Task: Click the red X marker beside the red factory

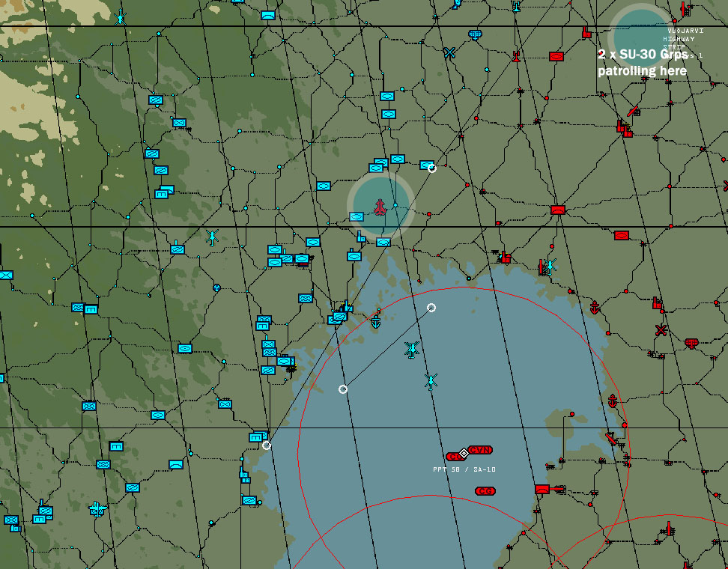Action: click(661, 330)
